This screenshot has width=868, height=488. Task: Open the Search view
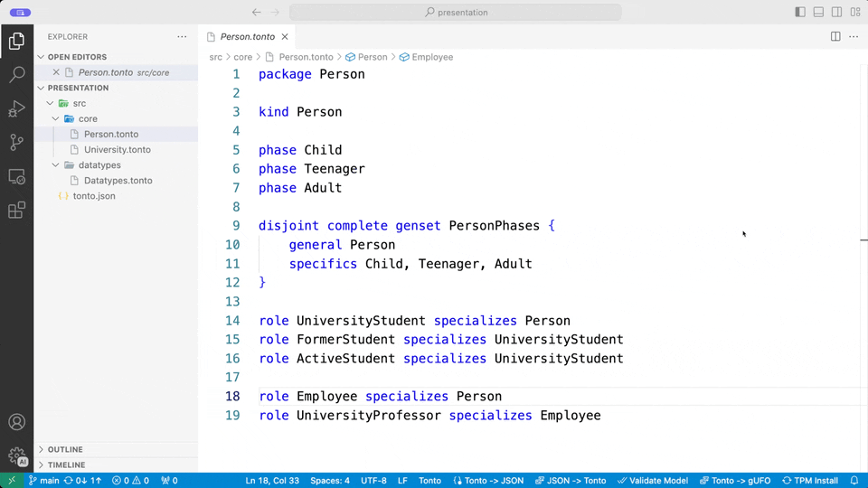16,74
